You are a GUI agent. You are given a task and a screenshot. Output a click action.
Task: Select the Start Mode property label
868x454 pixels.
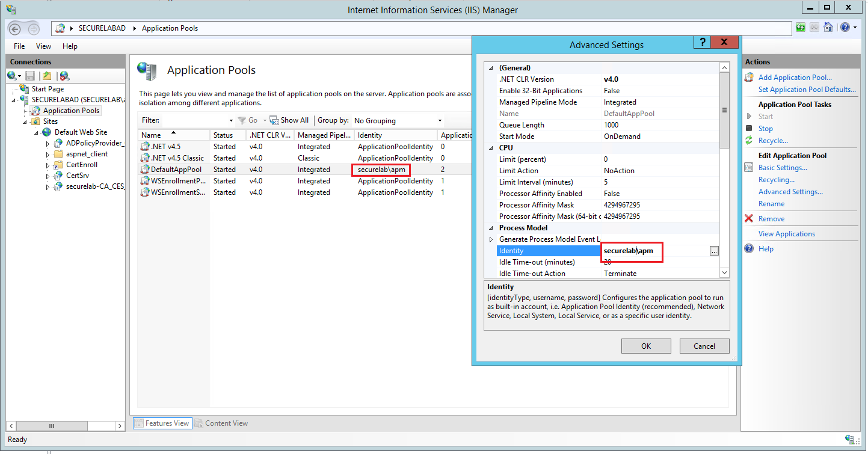coord(517,137)
